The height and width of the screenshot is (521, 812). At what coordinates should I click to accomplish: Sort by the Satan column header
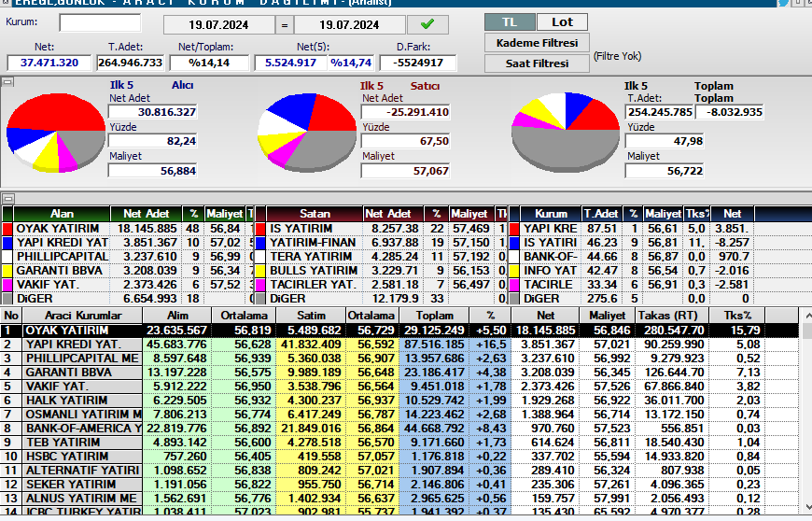[x=315, y=214]
